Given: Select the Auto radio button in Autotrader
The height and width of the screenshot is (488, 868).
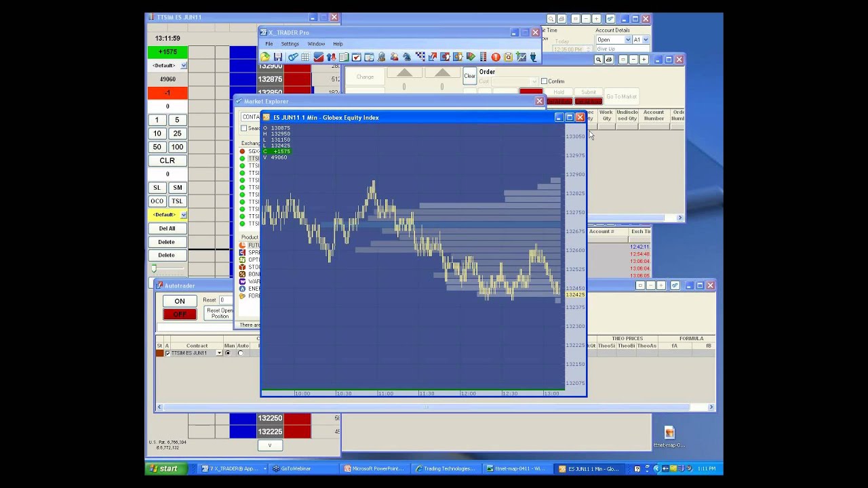Looking at the screenshot, I should point(240,353).
